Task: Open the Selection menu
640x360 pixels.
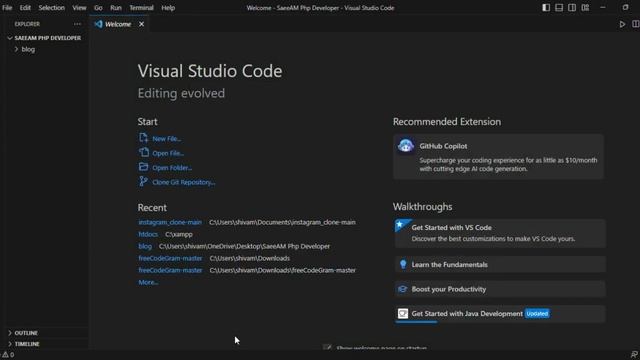Action: (51, 8)
